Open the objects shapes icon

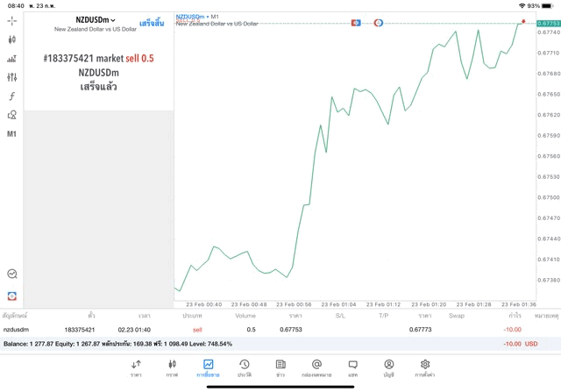(11, 115)
